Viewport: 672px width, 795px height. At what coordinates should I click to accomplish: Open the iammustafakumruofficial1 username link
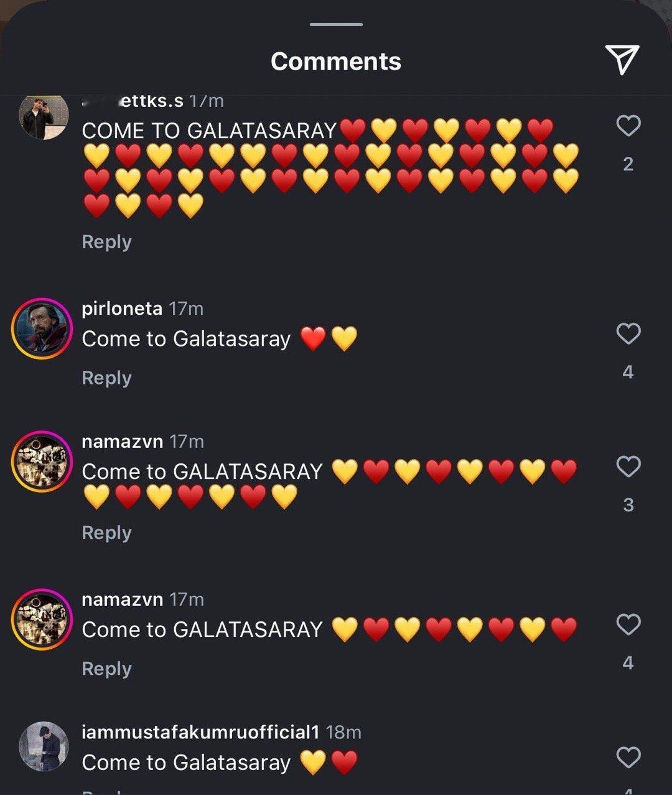point(200,732)
